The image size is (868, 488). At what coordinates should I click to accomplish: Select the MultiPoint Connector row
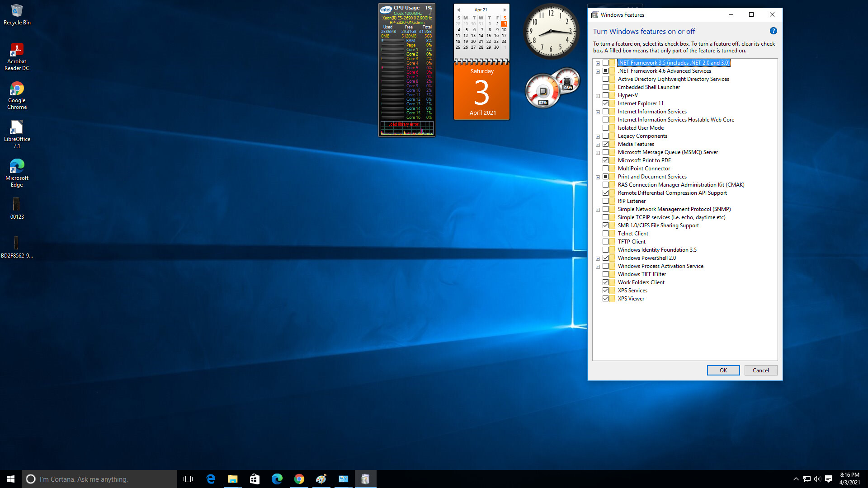644,169
